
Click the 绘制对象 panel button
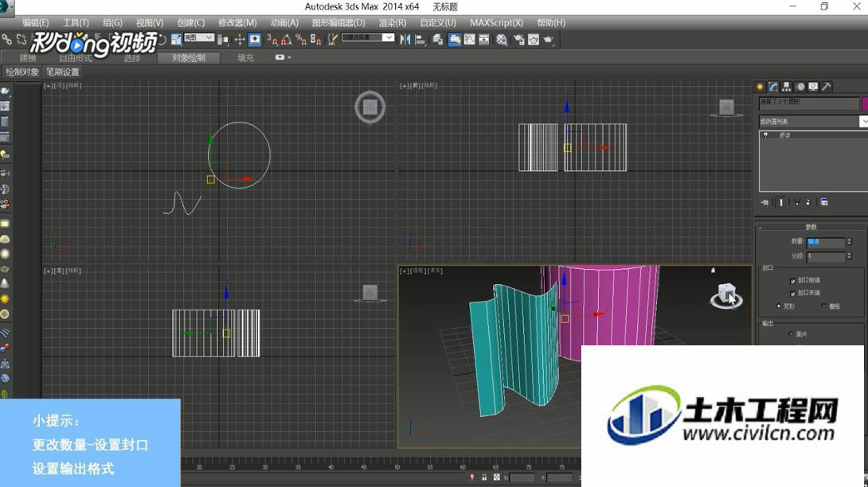22,72
